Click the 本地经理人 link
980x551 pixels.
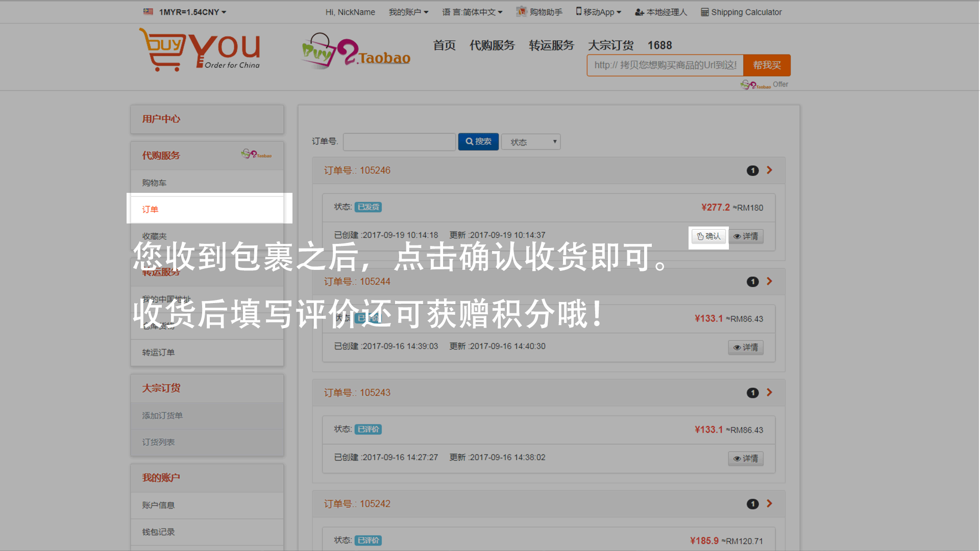point(661,12)
